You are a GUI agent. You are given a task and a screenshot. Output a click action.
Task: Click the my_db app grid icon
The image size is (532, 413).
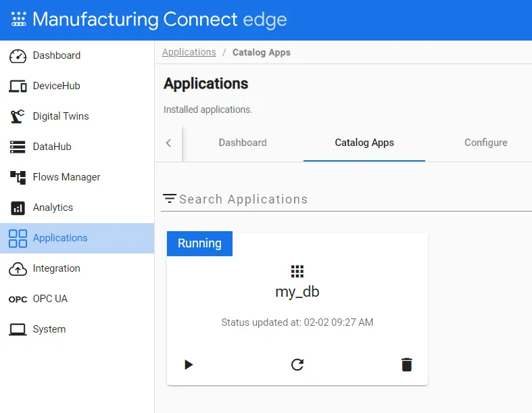coord(297,271)
